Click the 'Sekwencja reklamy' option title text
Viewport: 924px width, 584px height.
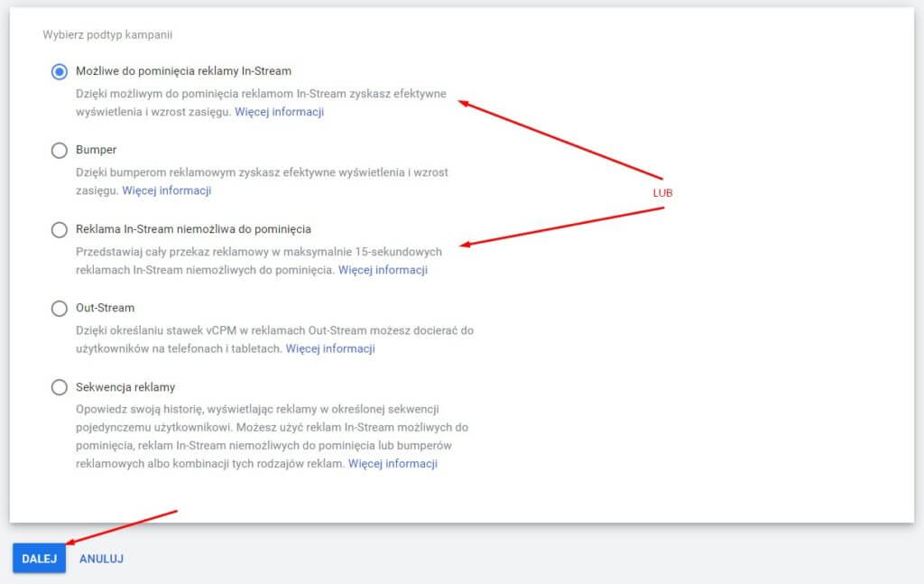(x=125, y=387)
